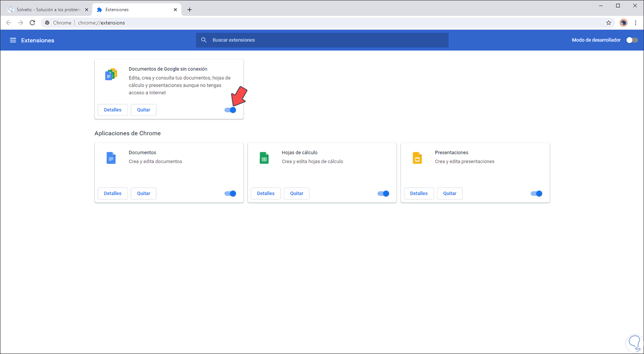Open Chrome's three-dot menu
The width and height of the screenshot is (644, 354).
click(636, 23)
